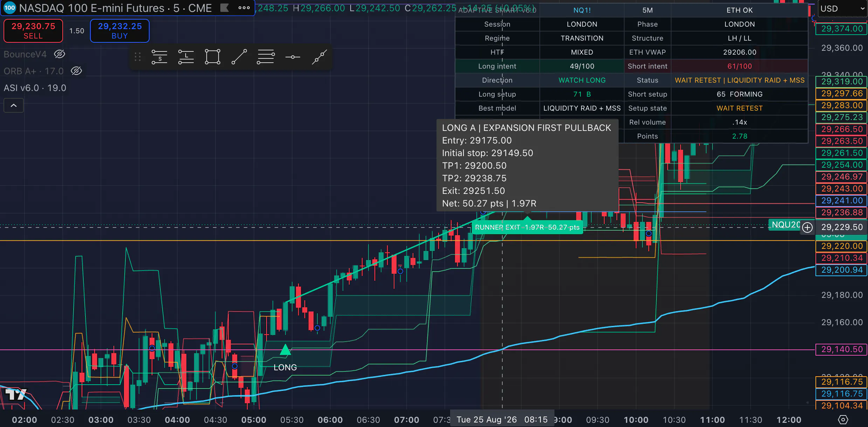The height and width of the screenshot is (427, 868).
Task: Click the TradingView logo in chart corner
Action: pos(16,394)
